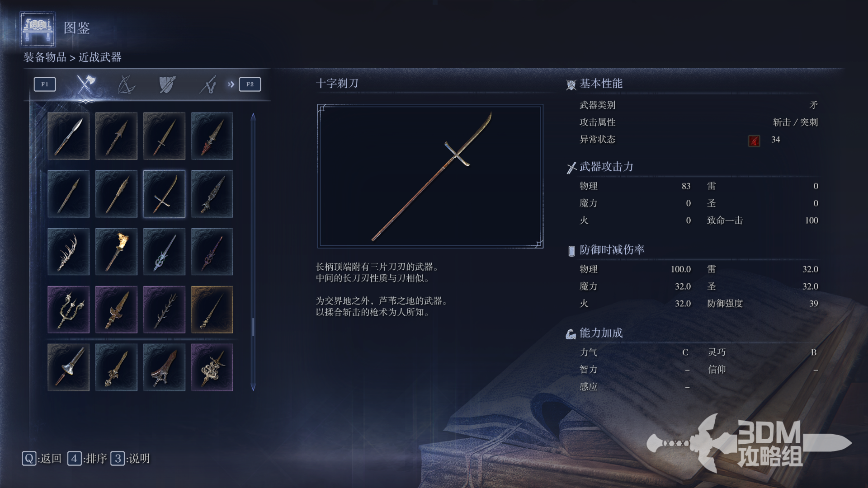Viewport: 868px width, 488px height.
Task: Click the blood loss status effect icon
Action: [x=754, y=141]
